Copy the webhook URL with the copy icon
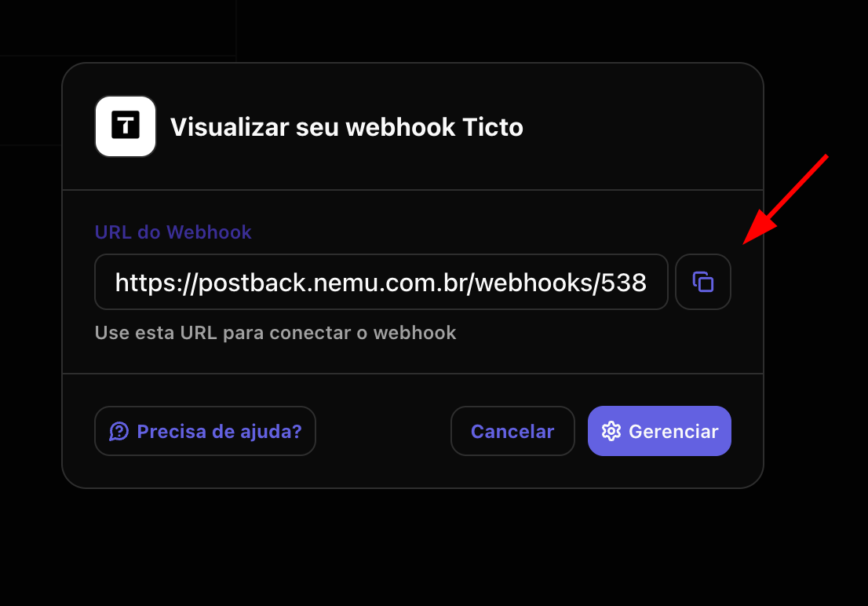 click(703, 282)
